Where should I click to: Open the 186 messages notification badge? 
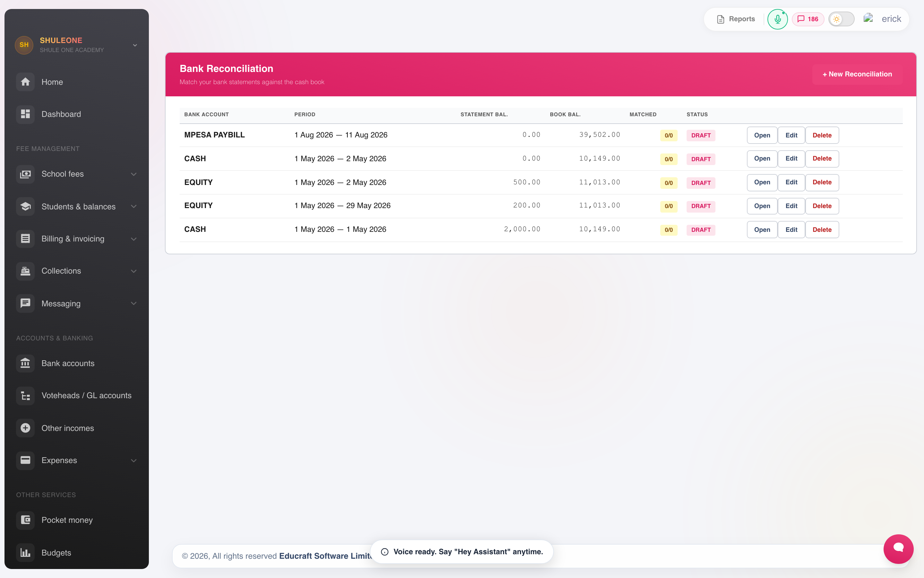pos(808,19)
